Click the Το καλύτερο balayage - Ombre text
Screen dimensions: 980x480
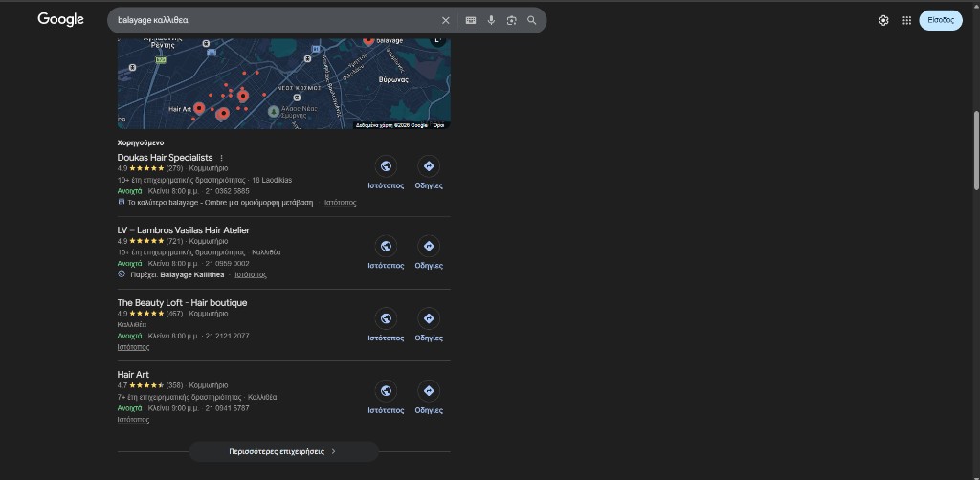click(x=221, y=203)
